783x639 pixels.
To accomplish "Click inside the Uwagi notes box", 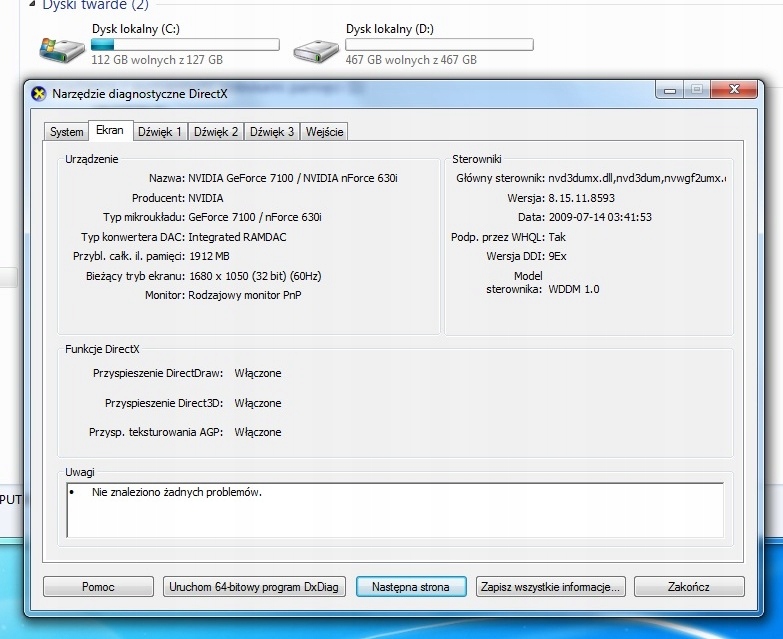I will point(395,510).
